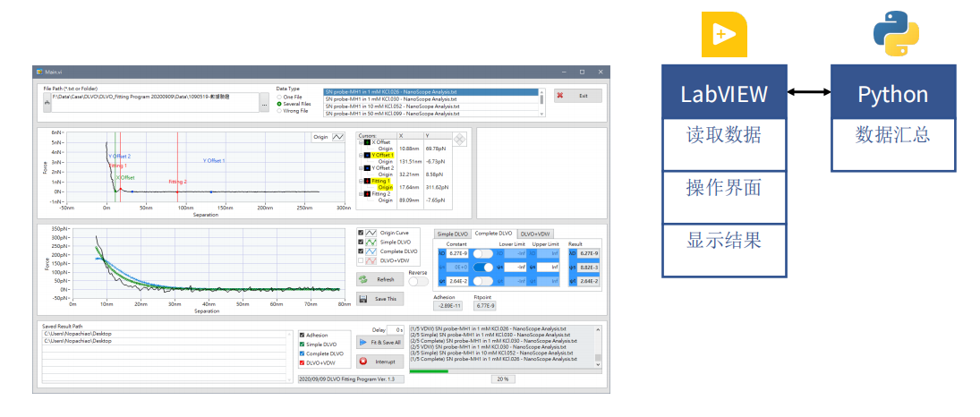The width and height of the screenshot is (980, 417).
Task: Collapse the Y Offset 2 tree node
Action: coord(361,168)
